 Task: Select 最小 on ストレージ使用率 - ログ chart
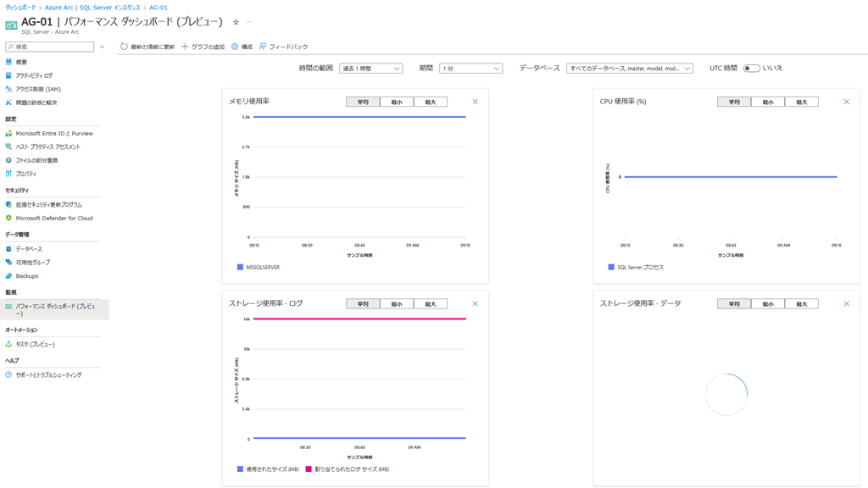click(397, 304)
